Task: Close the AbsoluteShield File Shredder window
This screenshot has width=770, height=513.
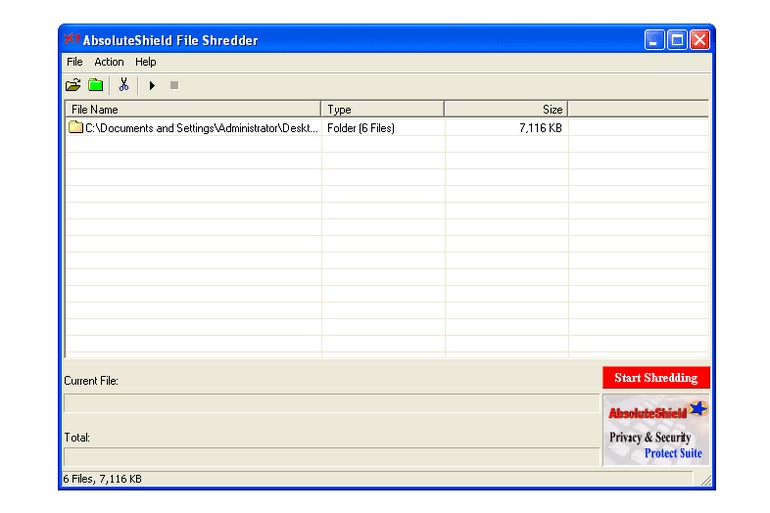Action: (x=700, y=40)
